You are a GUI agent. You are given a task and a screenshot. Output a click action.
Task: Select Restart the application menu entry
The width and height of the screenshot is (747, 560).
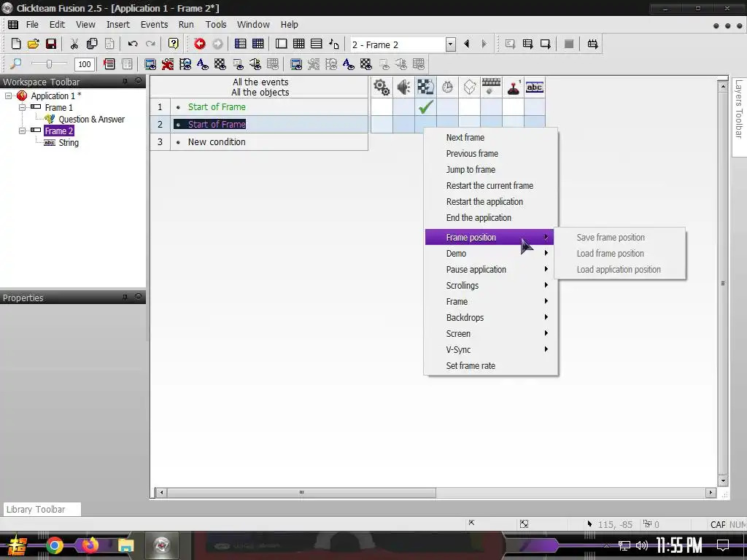[491, 202]
